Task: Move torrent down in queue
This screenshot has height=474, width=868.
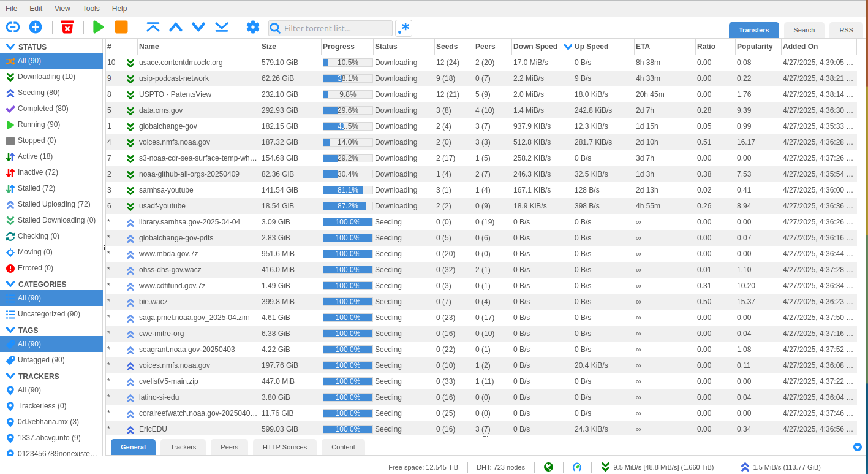Action: (198, 27)
